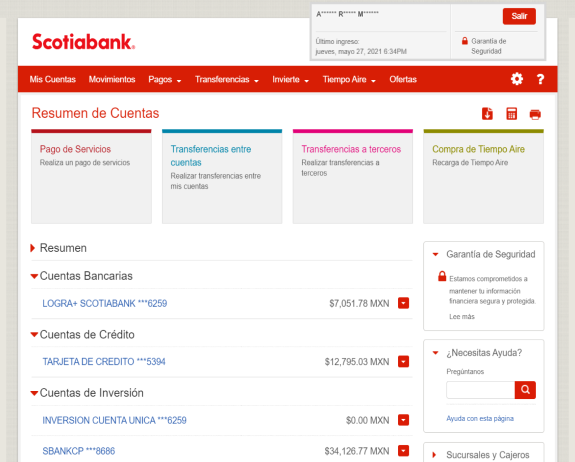Open the calculator icon
This screenshot has height=462, width=575.
coord(511,114)
